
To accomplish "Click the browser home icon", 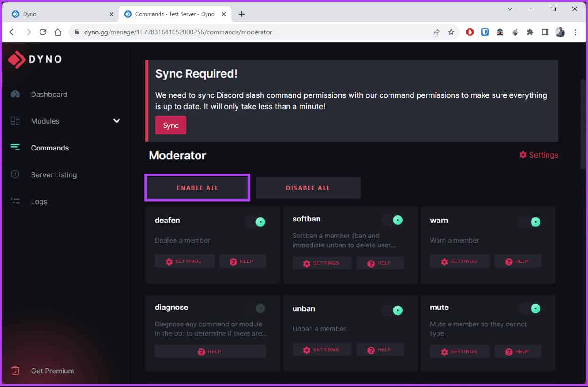I will [x=58, y=32].
